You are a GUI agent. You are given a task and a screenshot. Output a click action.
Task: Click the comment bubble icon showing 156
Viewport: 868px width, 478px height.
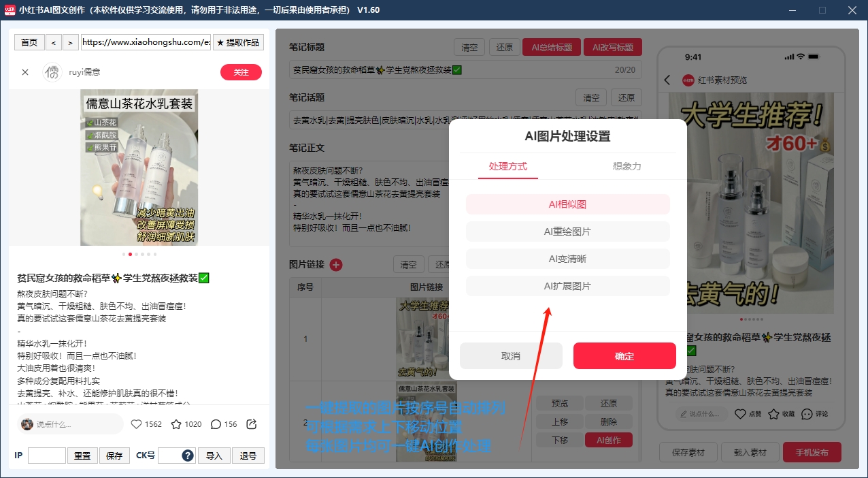(216, 424)
